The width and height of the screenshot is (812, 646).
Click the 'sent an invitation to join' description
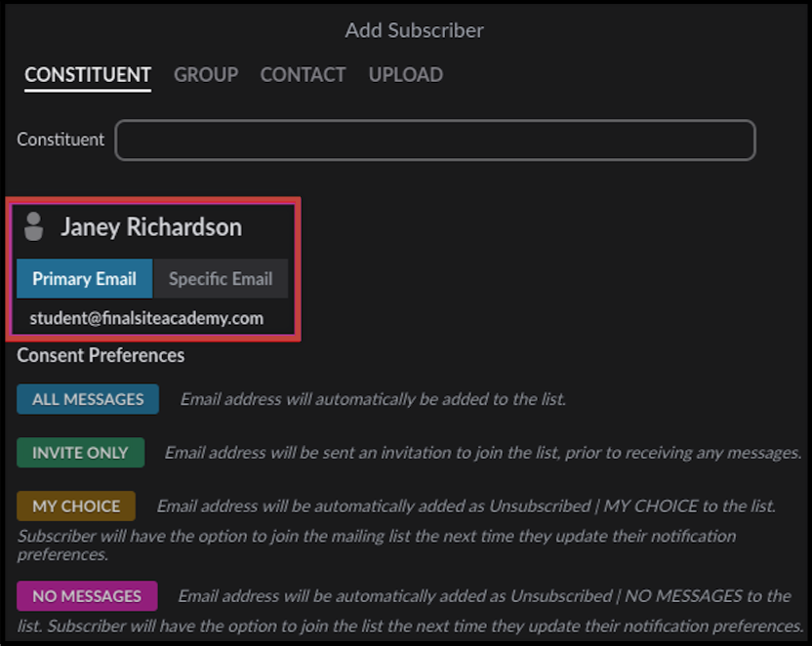(483, 453)
